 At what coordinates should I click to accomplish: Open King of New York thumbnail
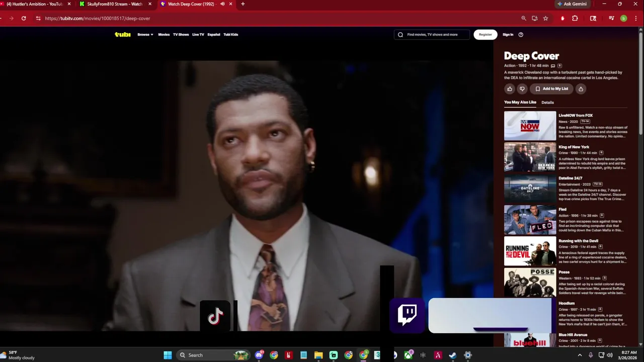pyautogui.click(x=530, y=157)
